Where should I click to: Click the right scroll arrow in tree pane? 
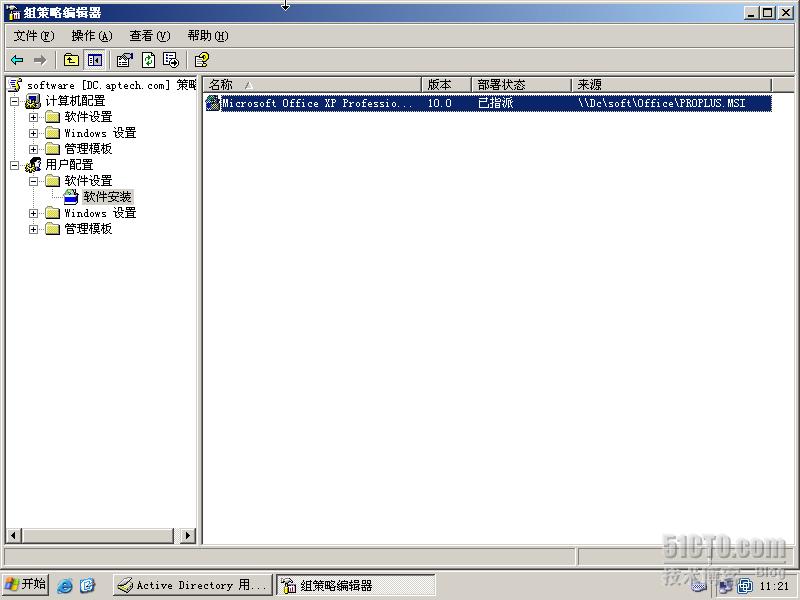(x=188, y=535)
